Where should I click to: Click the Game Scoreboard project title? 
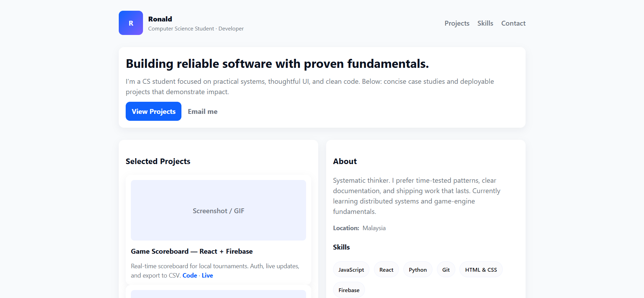(x=191, y=251)
